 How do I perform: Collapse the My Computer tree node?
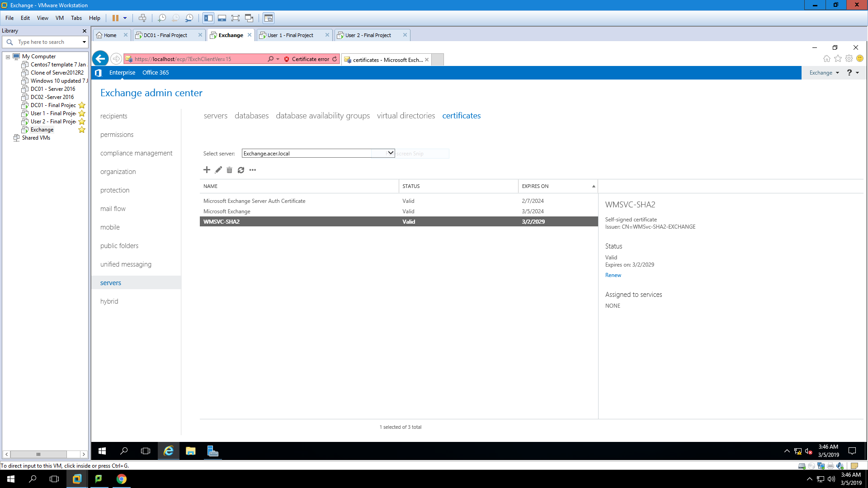tap(8, 57)
